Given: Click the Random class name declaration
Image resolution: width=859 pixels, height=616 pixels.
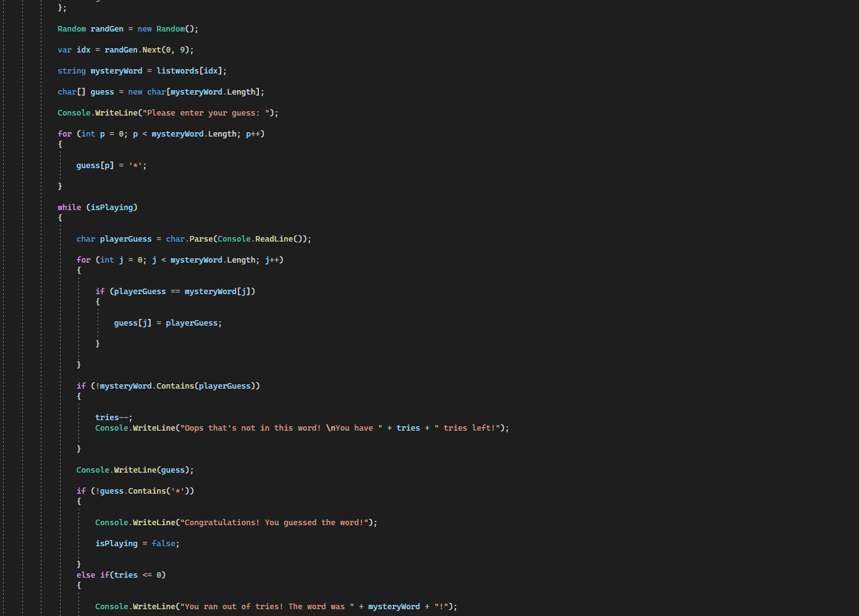Looking at the screenshot, I should (x=72, y=28).
